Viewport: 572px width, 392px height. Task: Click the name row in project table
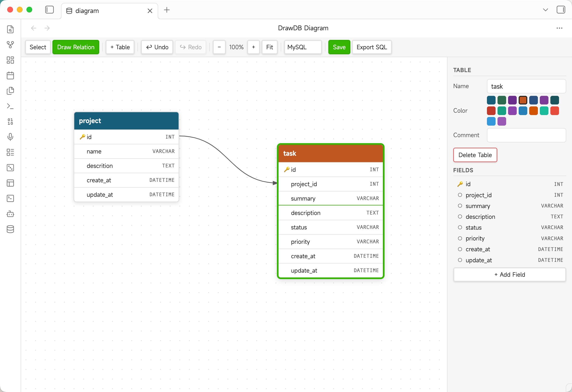coord(126,151)
